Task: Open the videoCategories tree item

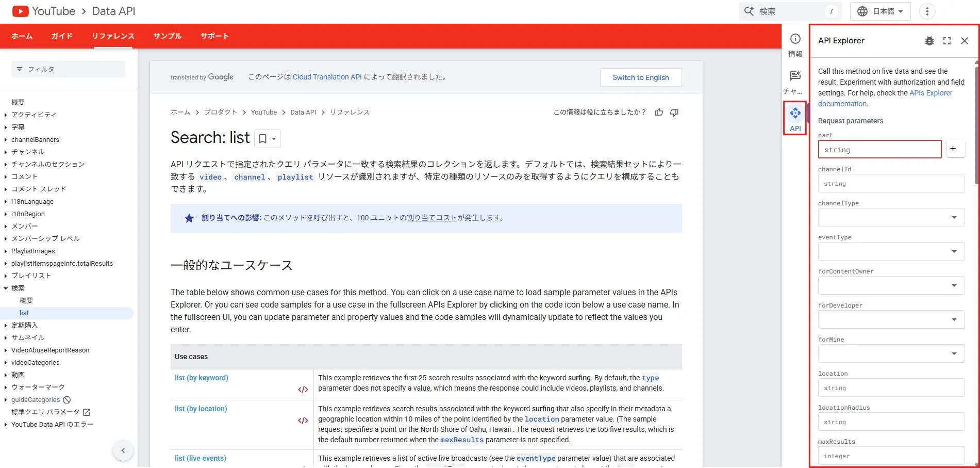Action: point(35,362)
